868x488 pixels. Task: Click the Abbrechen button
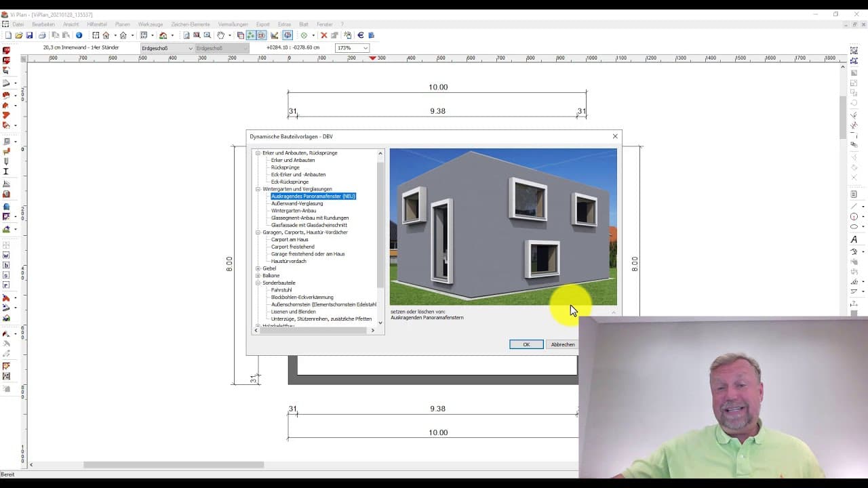[563, 344]
